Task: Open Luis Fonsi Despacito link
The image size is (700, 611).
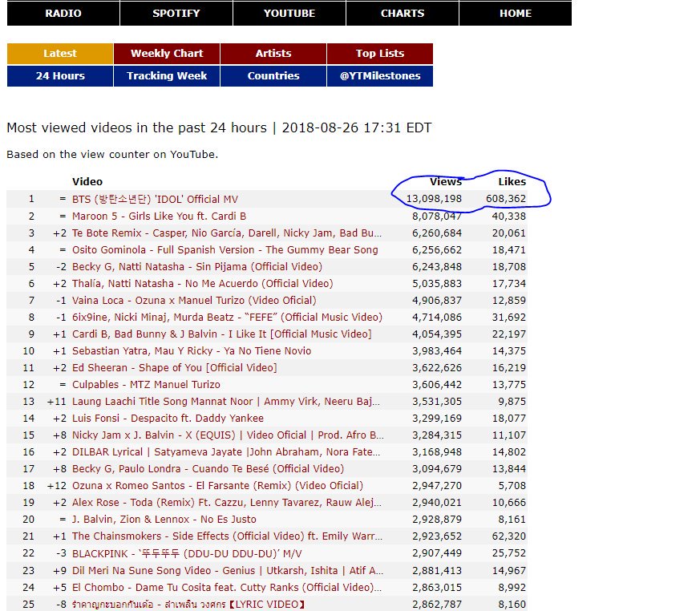Action: [x=168, y=419]
